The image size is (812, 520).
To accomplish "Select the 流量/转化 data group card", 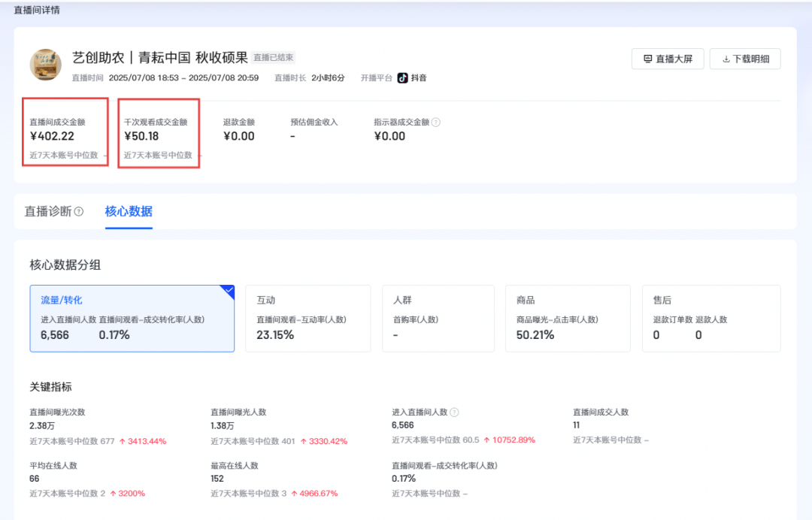I will click(132, 319).
